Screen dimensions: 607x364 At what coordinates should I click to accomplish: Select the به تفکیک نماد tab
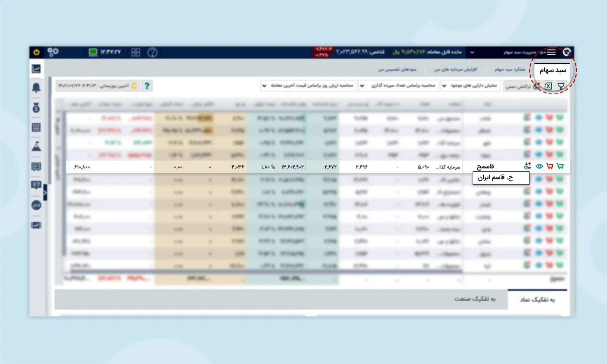pyautogui.click(x=537, y=300)
